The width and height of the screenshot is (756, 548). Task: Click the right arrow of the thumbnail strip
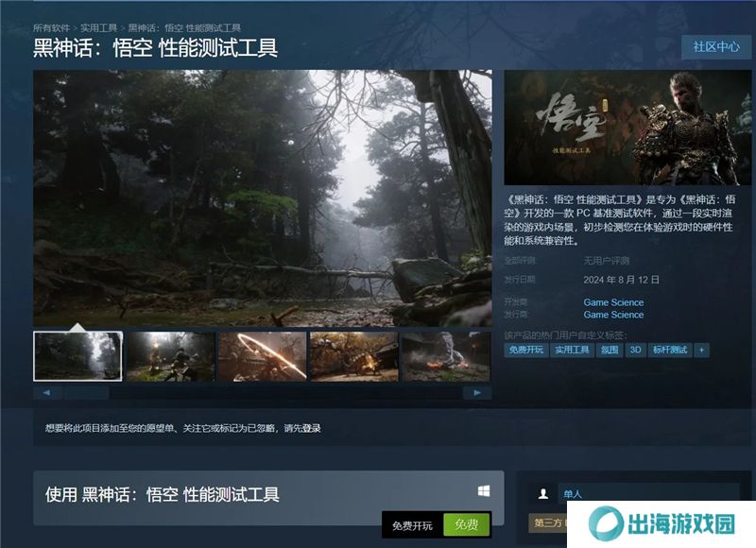[x=477, y=393]
